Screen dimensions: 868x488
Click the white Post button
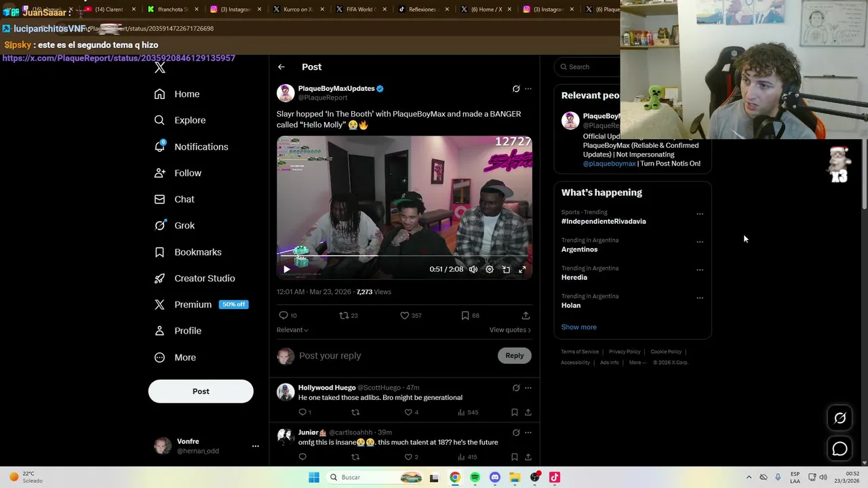pyautogui.click(x=201, y=391)
